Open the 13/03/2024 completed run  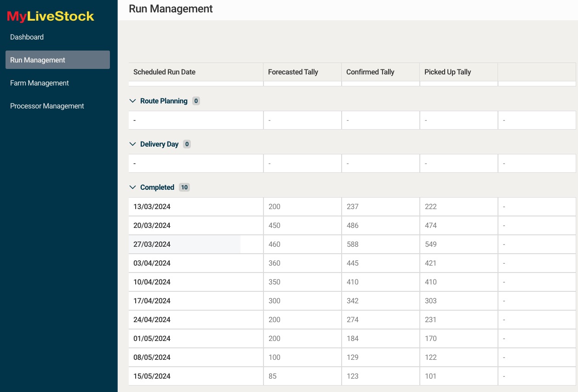(x=152, y=207)
